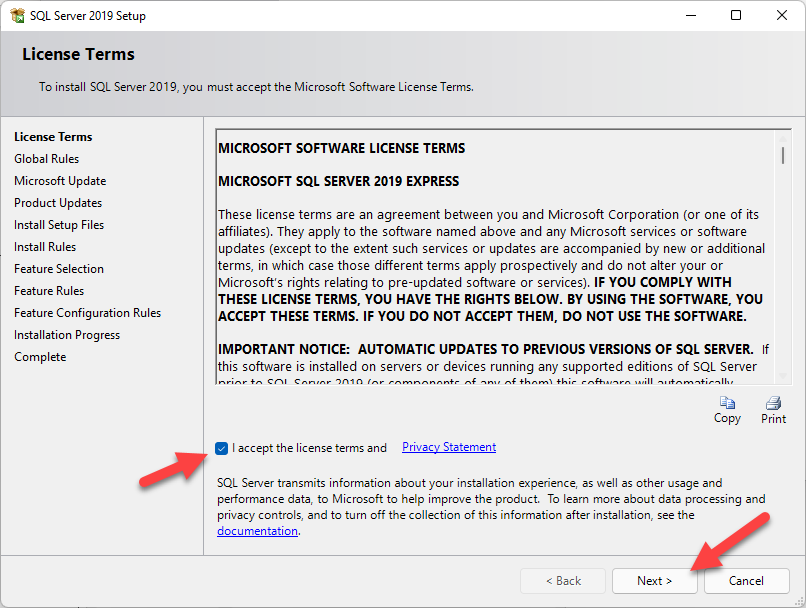Select the Installation Progress step
The image size is (806, 608).
67,335
